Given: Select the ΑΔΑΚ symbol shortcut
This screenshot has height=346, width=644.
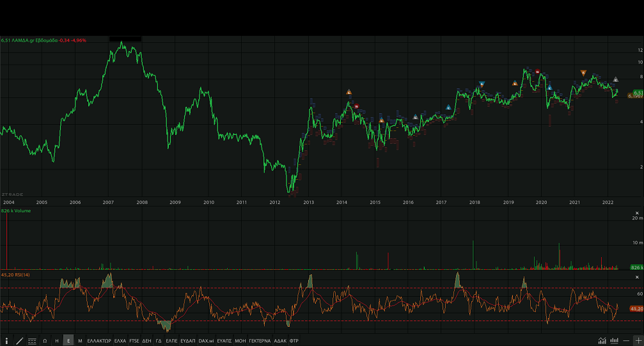Looking at the screenshot, I should 280,341.
